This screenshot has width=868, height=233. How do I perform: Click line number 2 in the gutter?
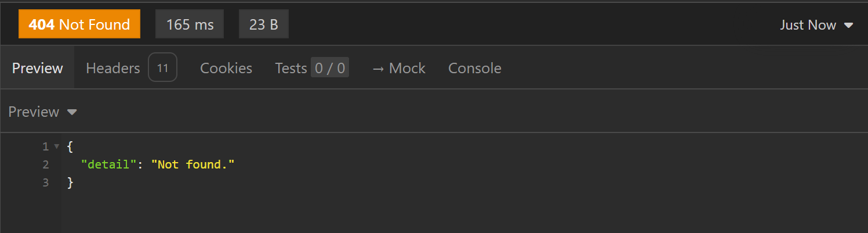click(x=46, y=164)
